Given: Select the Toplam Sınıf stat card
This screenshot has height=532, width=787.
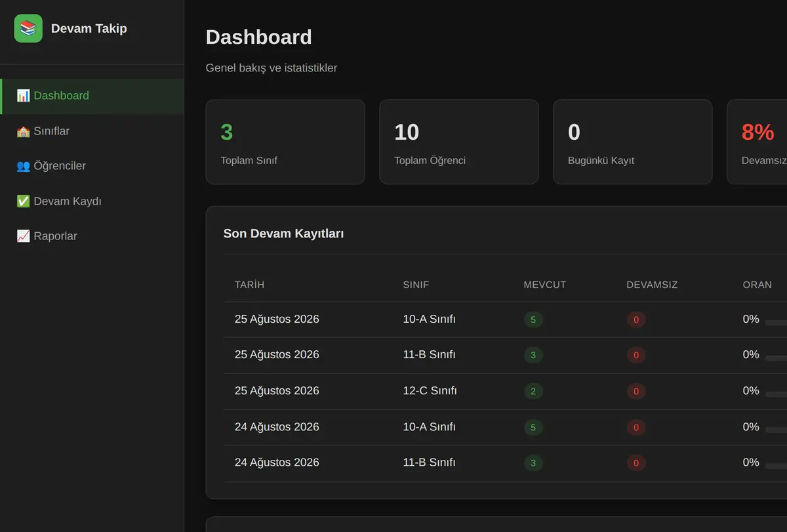Looking at the screenshot, I should (x=285, y=142).
